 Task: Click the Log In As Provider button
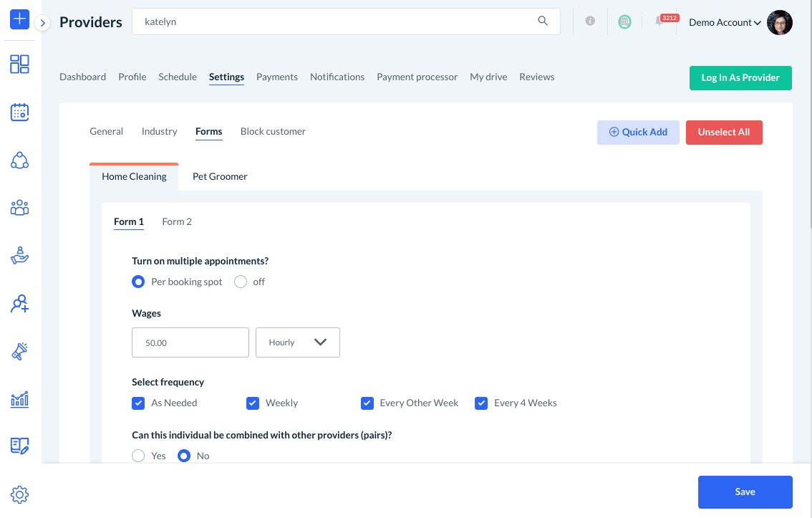740,78
